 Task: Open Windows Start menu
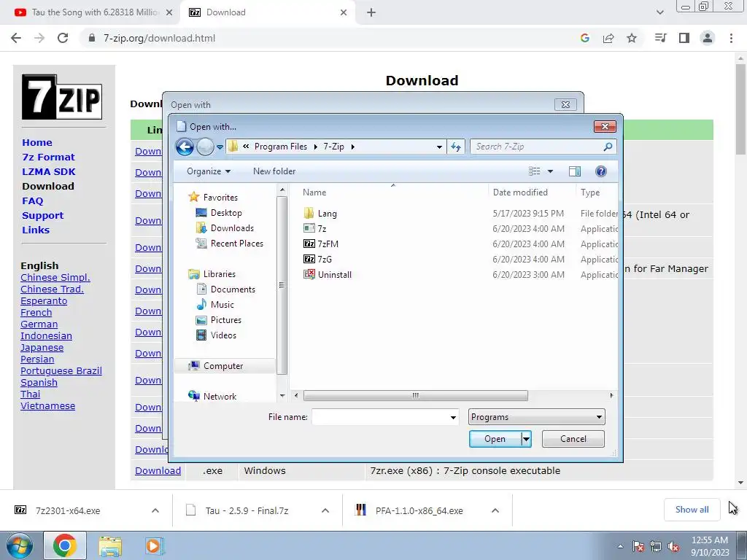click(20, 546)
